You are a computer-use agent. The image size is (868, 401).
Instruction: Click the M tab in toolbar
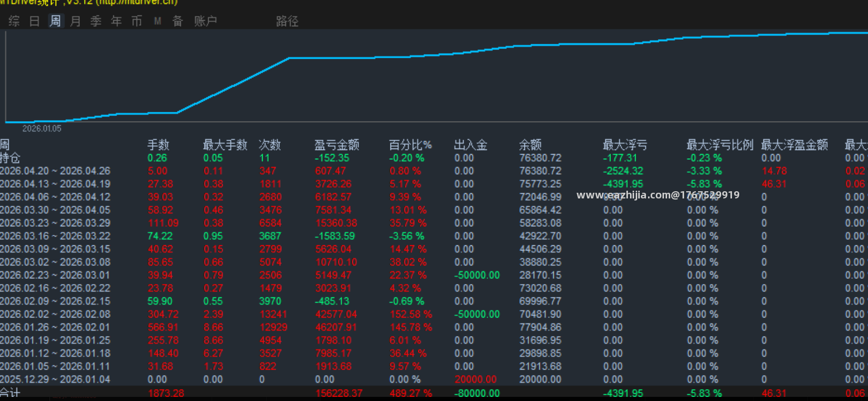(157, 21)
